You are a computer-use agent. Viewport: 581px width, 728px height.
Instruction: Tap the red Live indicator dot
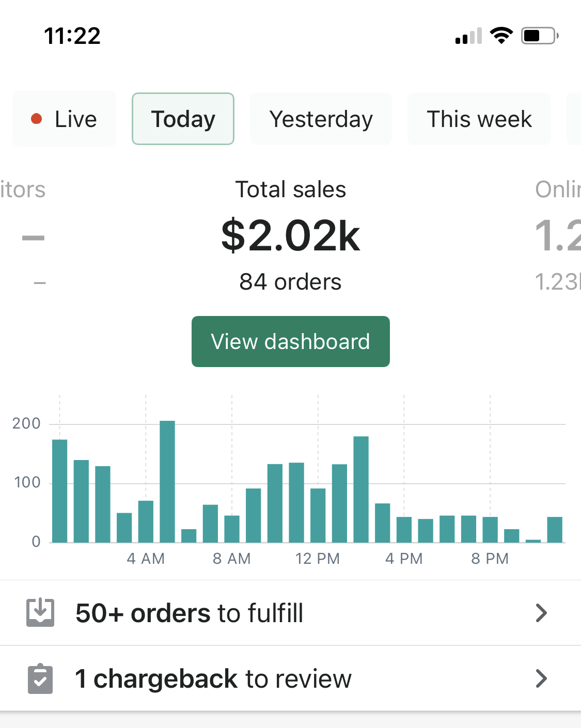(36, 119)
